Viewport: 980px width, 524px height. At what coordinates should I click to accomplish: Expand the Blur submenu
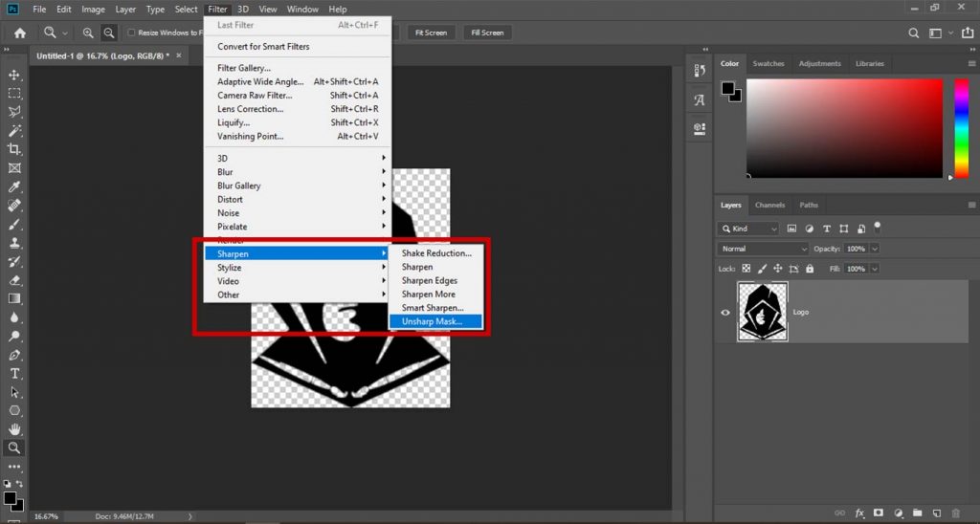click(x=298, y=172)
